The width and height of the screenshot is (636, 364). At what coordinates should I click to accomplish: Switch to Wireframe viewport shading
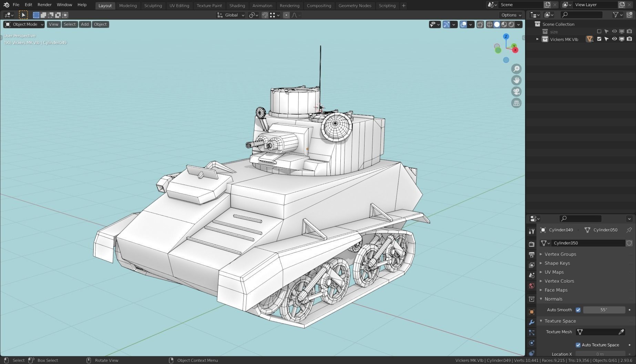pos(490,24)
